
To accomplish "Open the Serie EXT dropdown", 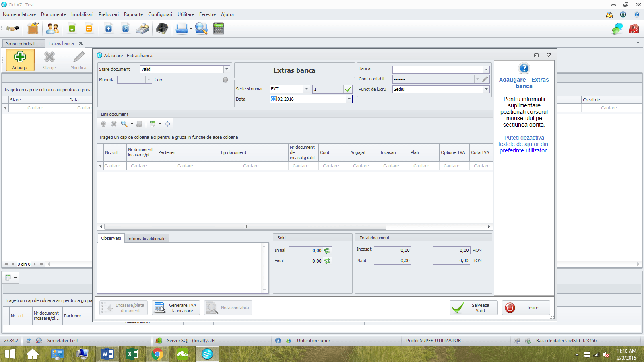I will [306, 89].
